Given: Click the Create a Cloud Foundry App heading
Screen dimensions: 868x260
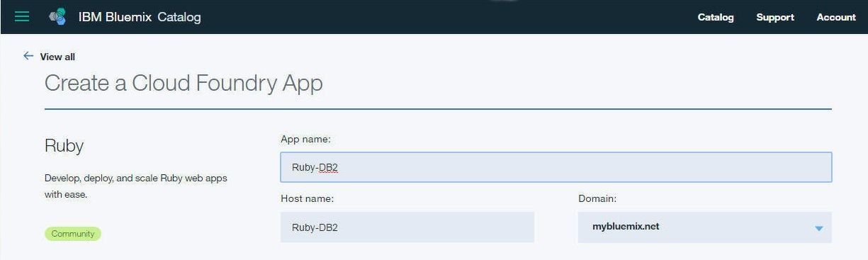Looking at the screenshot, I should pos(184,84).
